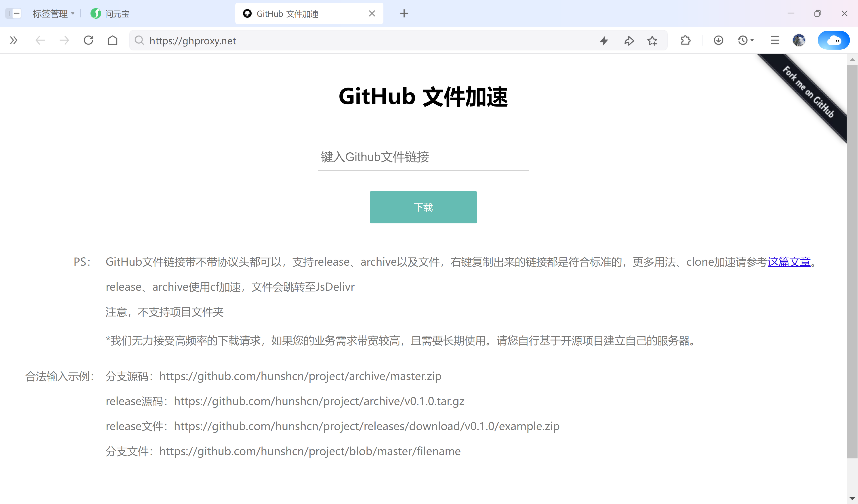Viewport: 858px width, 504px height.
Task: Toggle the vertical tab sidebar icon
Action: pos(14,14)
